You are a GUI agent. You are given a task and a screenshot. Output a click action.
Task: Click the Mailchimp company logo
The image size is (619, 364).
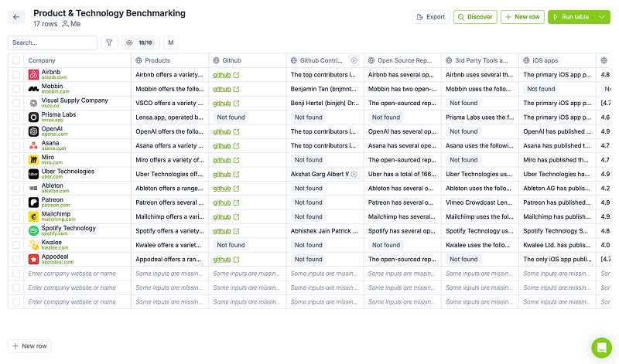pos(33,216)
